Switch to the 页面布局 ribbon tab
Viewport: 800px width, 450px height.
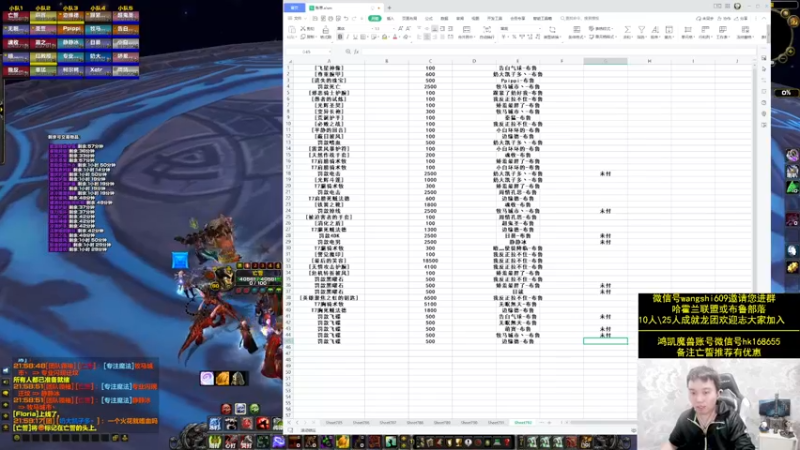(x=409, y=19)
